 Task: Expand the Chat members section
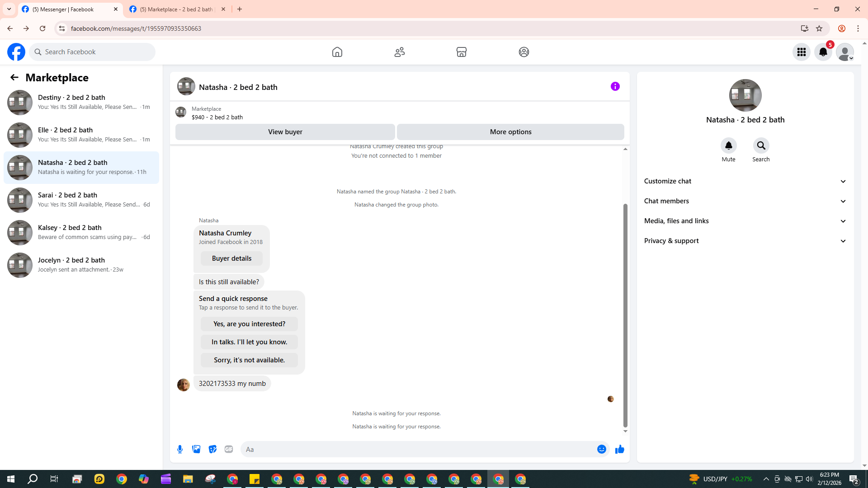pyautogui.click(x=745, y=201)
